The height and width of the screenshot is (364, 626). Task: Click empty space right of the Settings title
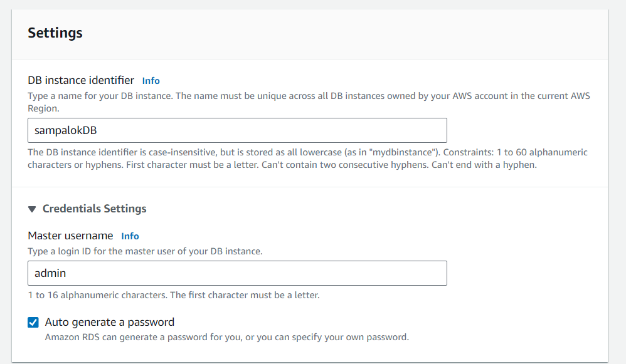345,33
